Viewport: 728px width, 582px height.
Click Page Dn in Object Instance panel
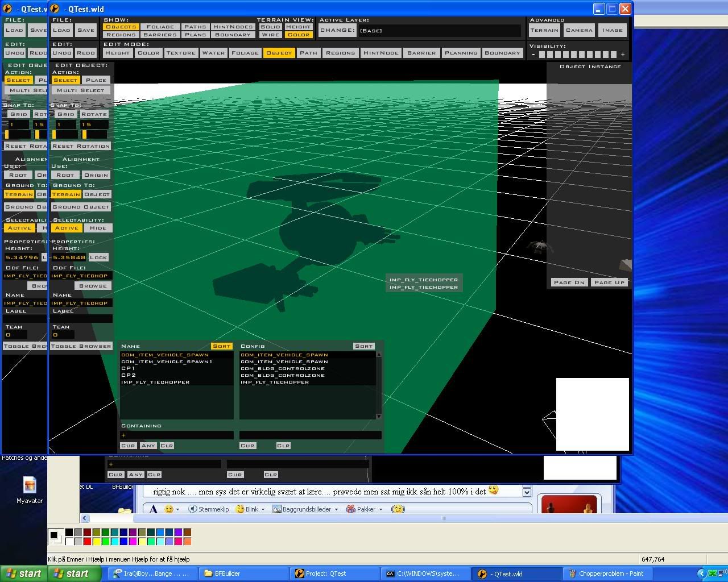tap(569, 282)
